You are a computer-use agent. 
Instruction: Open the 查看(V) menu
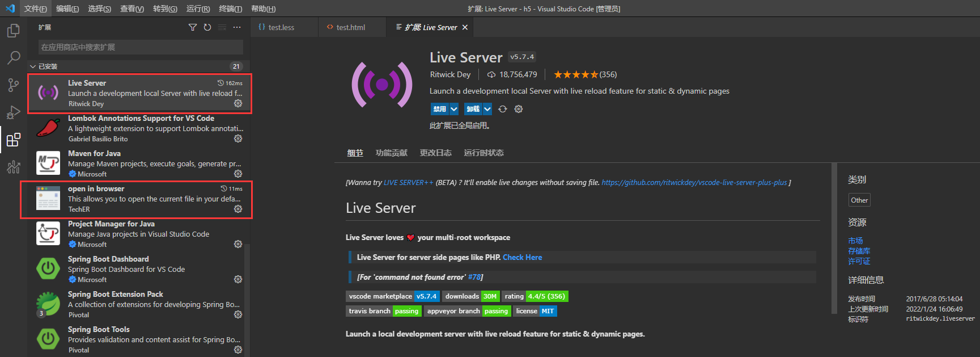pos(132,9)
